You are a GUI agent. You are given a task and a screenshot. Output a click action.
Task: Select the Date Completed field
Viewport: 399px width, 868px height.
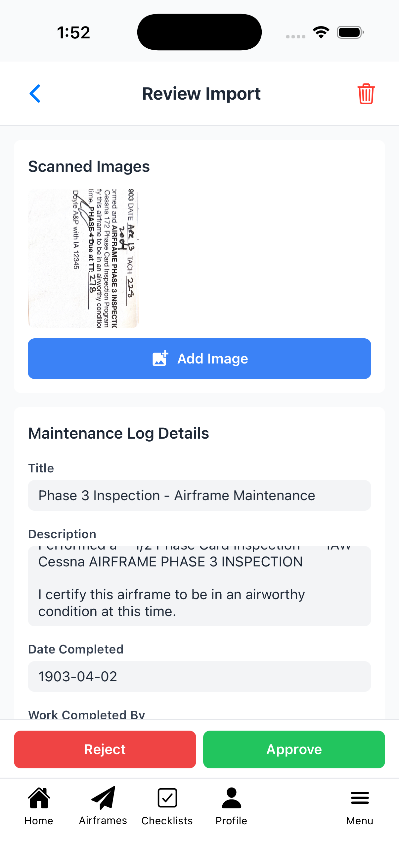pos(199,676)
